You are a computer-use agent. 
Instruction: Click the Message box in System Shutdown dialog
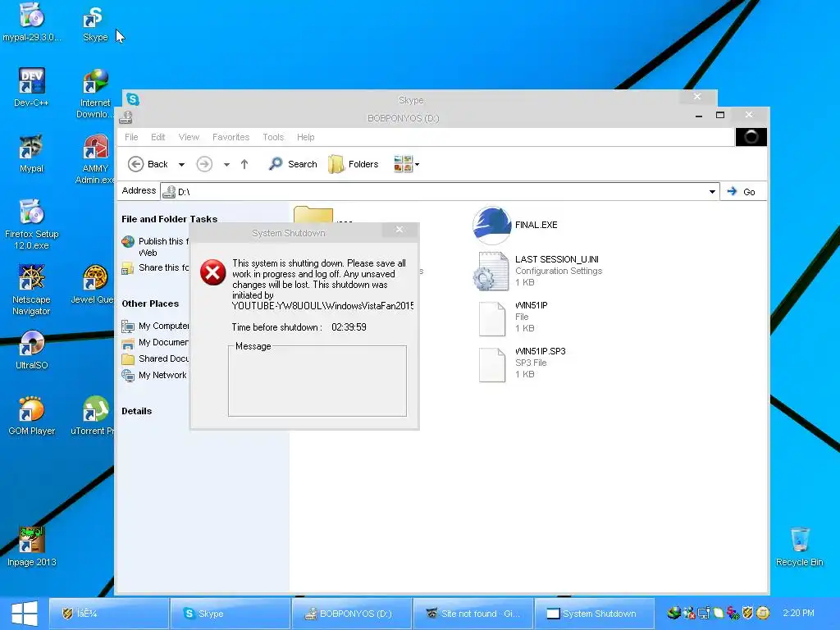click(x=317, y=381)
